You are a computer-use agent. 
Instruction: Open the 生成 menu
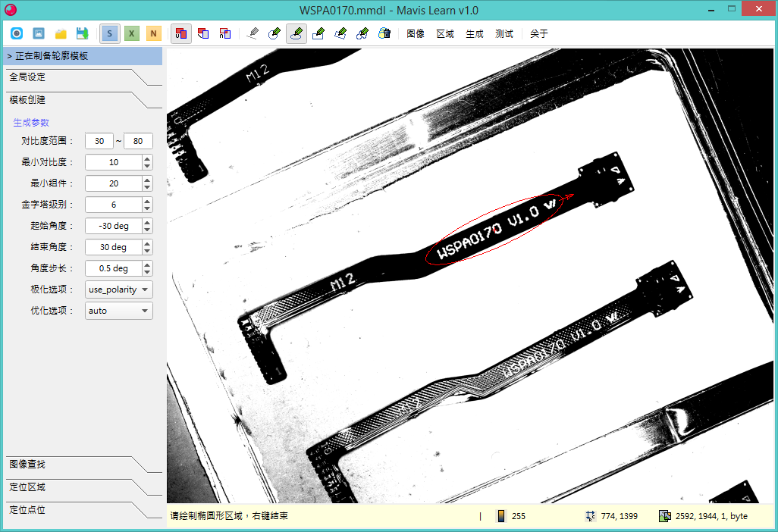[475, 33]
